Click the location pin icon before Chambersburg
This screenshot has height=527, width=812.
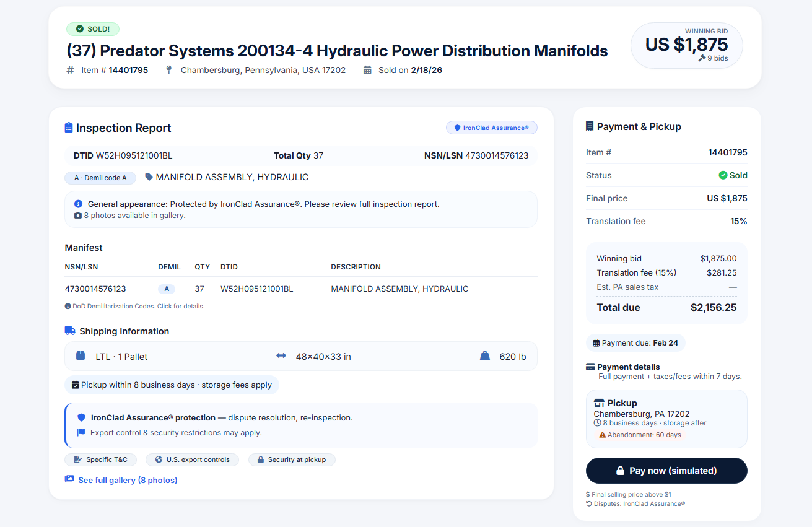168,70
